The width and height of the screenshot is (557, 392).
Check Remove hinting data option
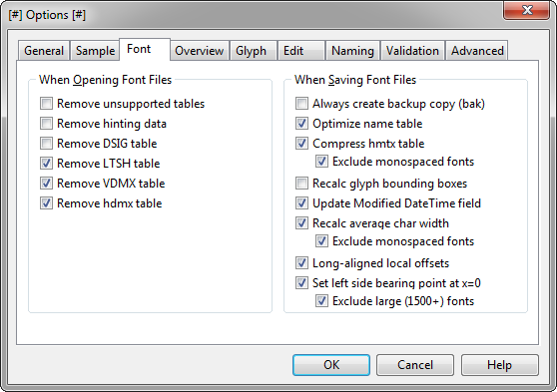pyautogui.click(x=46, y=124)
